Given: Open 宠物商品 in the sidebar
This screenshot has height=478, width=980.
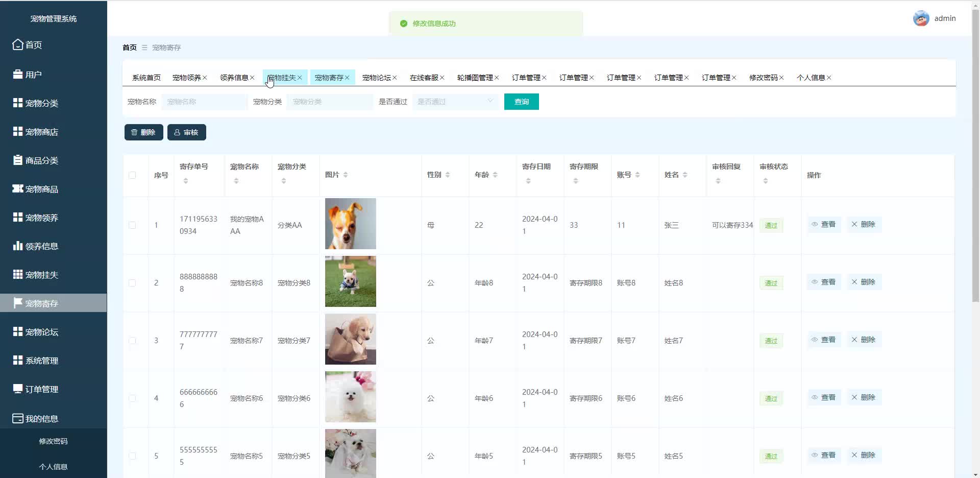Looking at the screenshot, I should click(x=53, y=189).
